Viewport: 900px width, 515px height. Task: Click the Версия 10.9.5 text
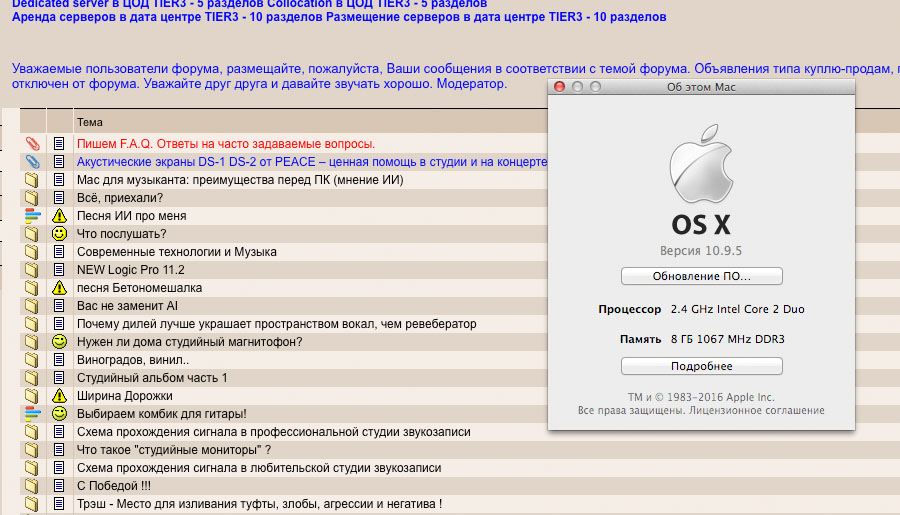(701, 250)
